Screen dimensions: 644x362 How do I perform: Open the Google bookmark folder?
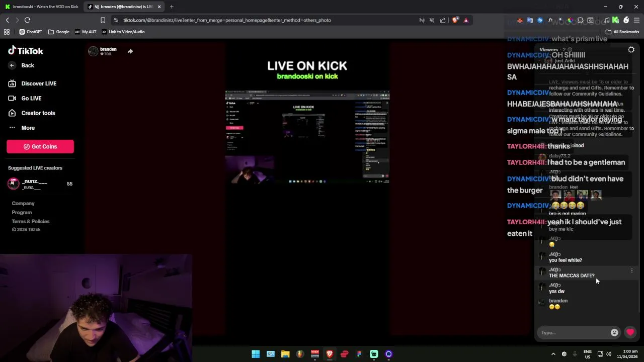[59, 32]
